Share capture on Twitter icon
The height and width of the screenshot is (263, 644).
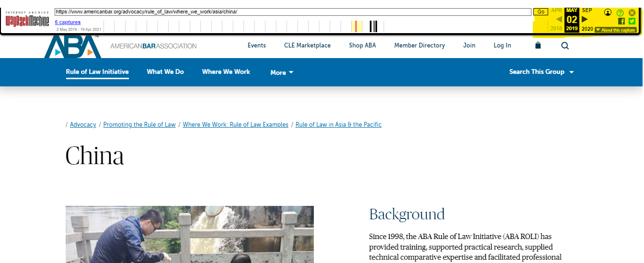click(632, 21)
